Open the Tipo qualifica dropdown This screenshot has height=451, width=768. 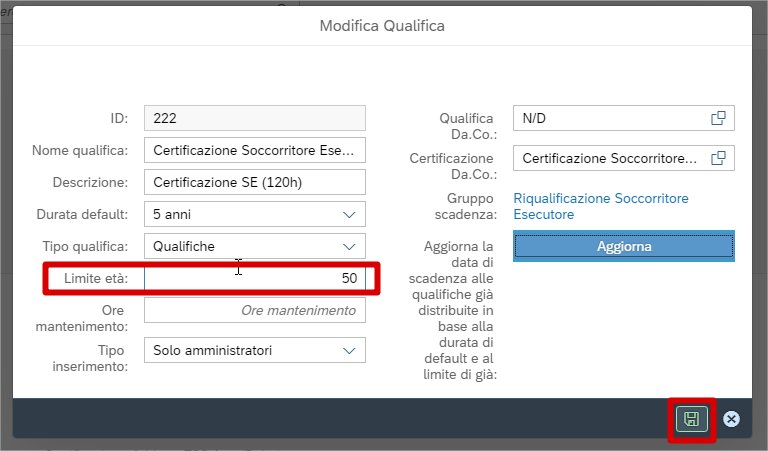click(x=349, y=246)
